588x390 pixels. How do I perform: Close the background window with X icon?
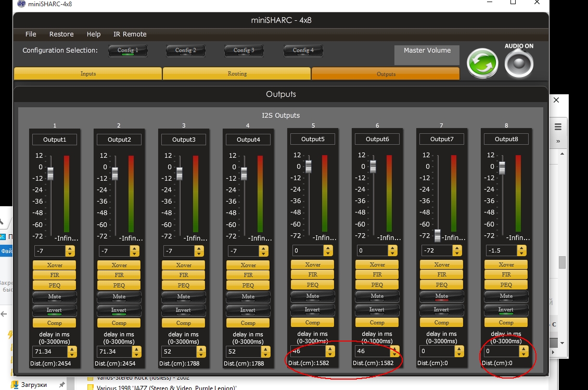pos(556,100)
